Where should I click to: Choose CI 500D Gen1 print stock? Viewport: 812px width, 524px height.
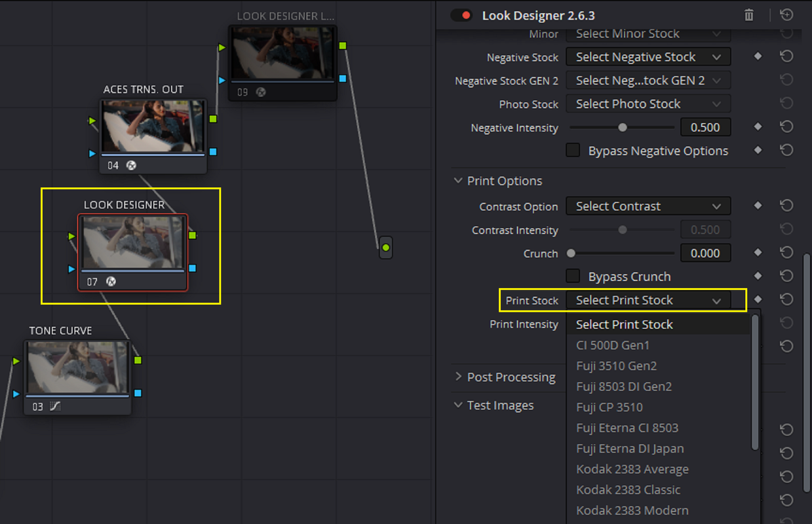[658, 345]
